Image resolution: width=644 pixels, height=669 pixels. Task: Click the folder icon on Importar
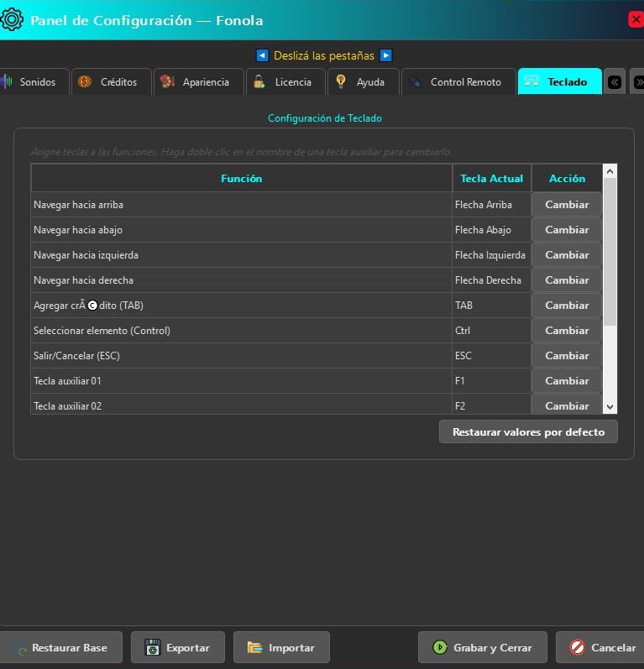tap(254, 647)
